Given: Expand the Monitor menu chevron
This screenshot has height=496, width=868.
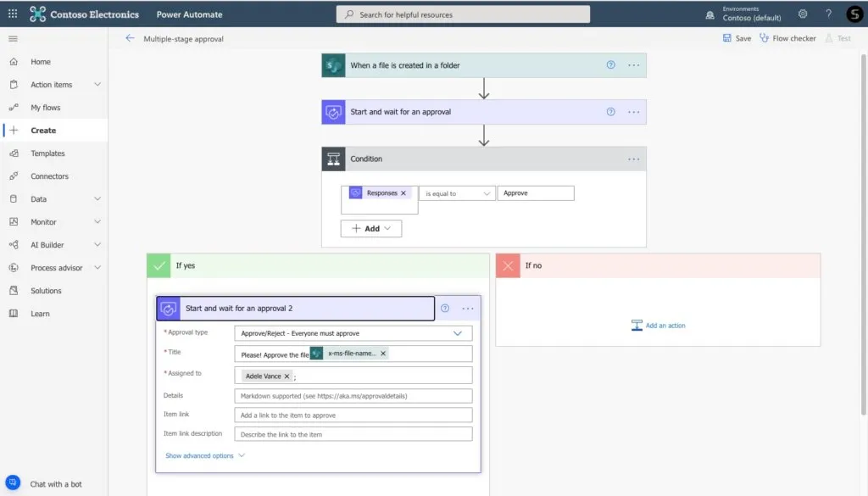Looking at the screenshot, I should [x=97, y=221].
